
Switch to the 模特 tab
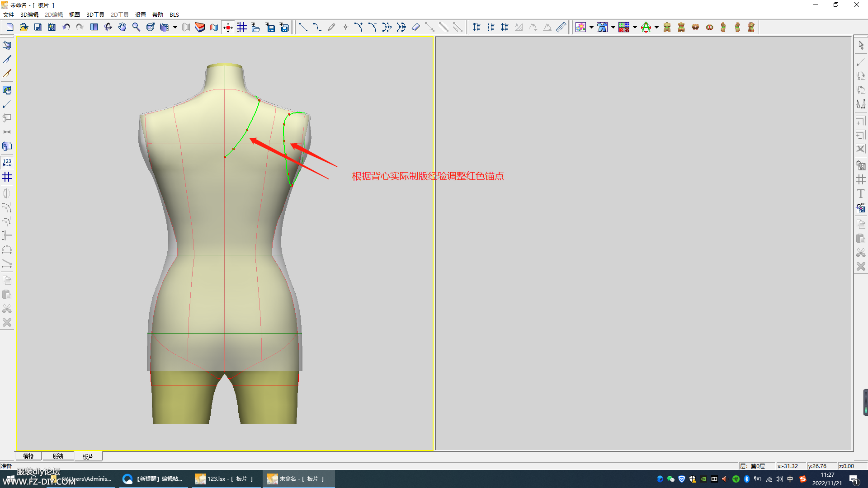click(x=28, y=456)
